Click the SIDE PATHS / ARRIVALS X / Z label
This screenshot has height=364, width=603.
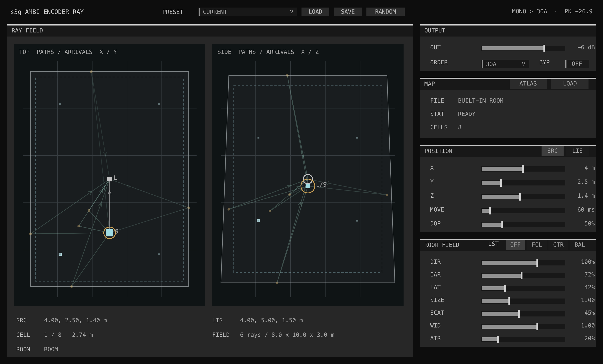point(268,52)
